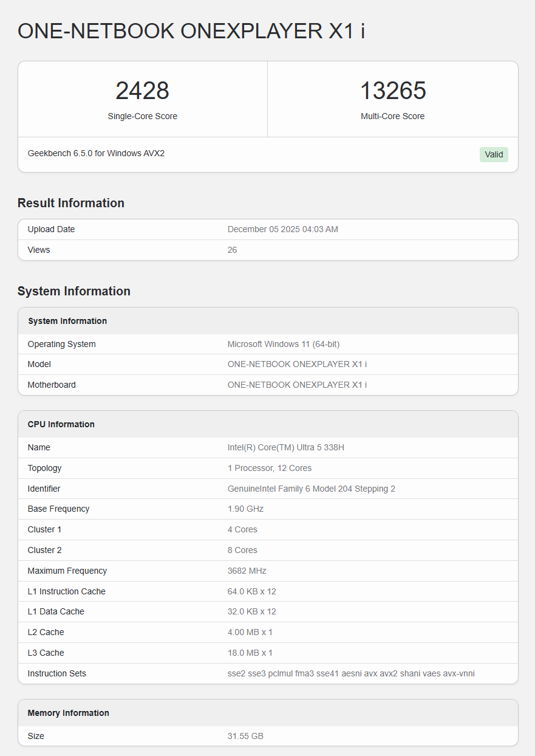Click the Result Information heading

coord(71,203)
